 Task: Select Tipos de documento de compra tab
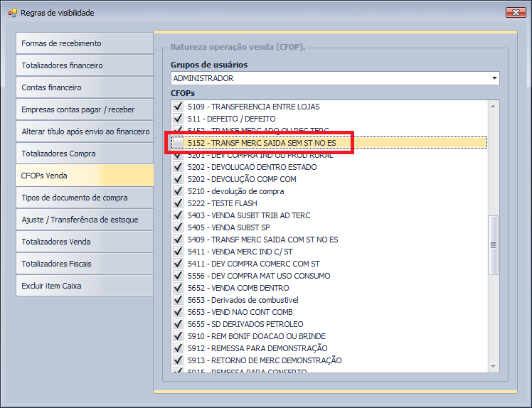click(x=84, y=198)
